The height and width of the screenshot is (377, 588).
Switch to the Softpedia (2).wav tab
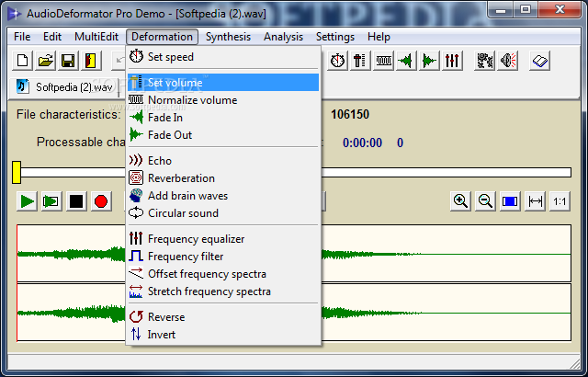pyautogui.click(x=64, y=87)
